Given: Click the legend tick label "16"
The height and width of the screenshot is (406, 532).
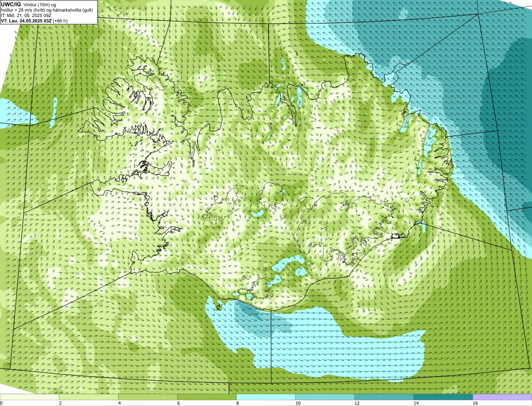Looking at the screenshot, I should pos(475,403).
